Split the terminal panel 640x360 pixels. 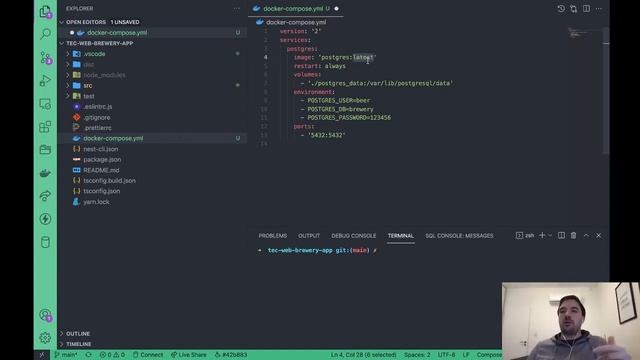561,236
